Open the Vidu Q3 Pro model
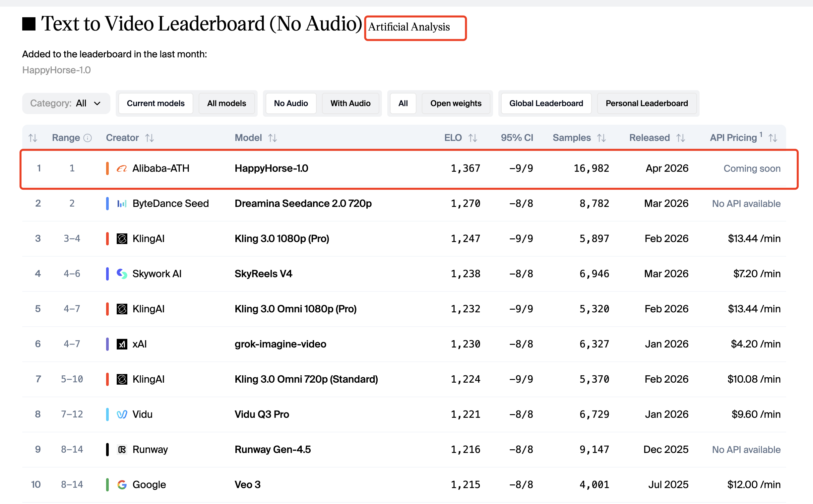The height and width of the screenshot is (504, 813). point(262,414)
